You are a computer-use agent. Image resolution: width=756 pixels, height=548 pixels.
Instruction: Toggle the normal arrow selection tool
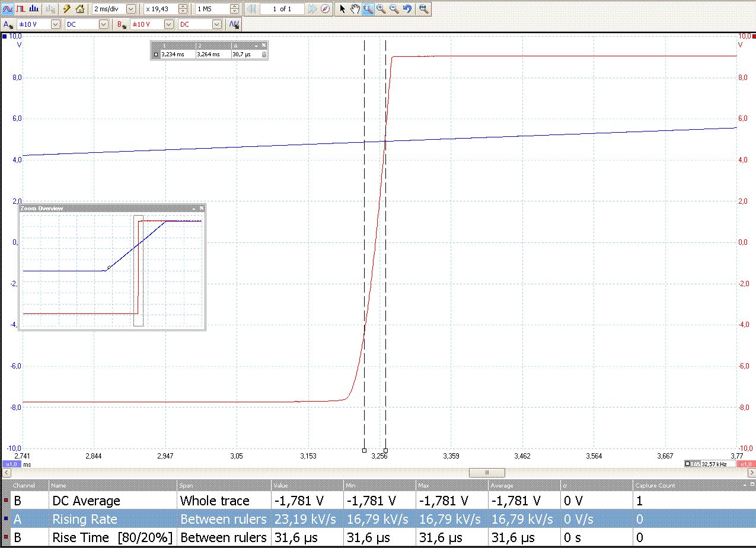[x=342, y=9]
